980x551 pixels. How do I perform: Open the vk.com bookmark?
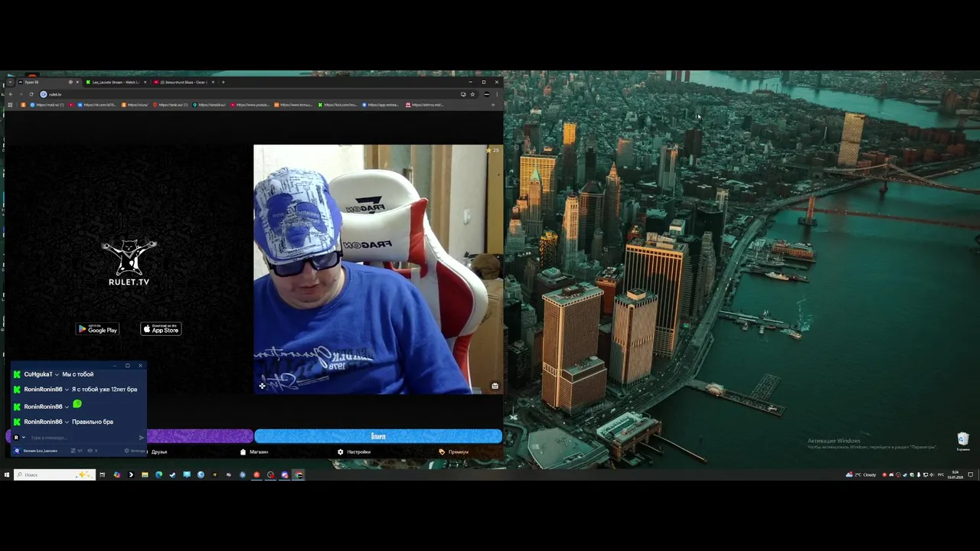point(98,105)
